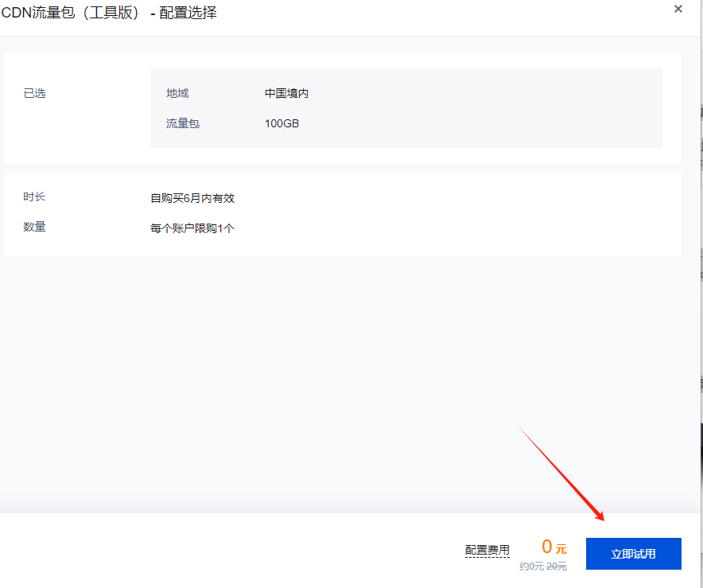Click the 自购买6月内有效 duration text

pyautogui.click(x=192, y=198)
